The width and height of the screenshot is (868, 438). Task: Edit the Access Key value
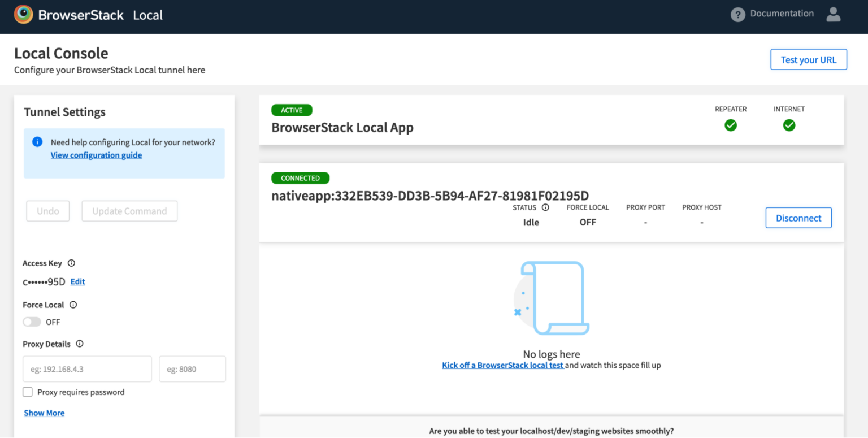[x=77, y=281]
